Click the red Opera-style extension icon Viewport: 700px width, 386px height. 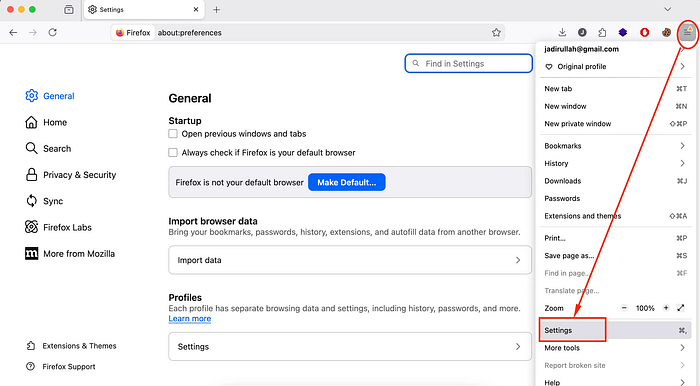click(644, 32)
